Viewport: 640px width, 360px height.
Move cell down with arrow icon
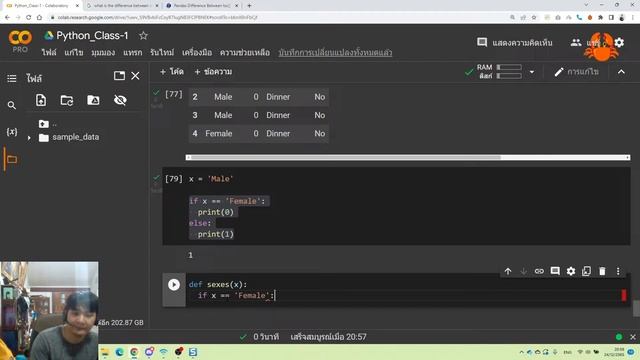(523, 271)
